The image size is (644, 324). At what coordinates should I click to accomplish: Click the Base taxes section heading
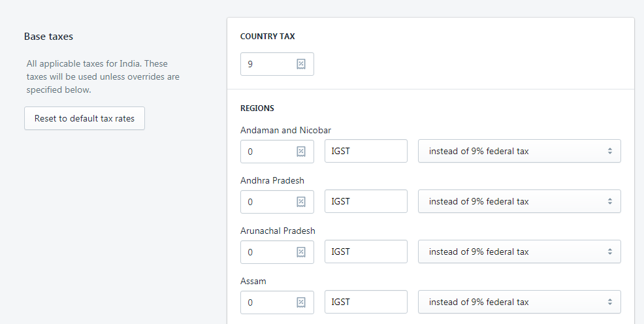click(x=48, y=37)
